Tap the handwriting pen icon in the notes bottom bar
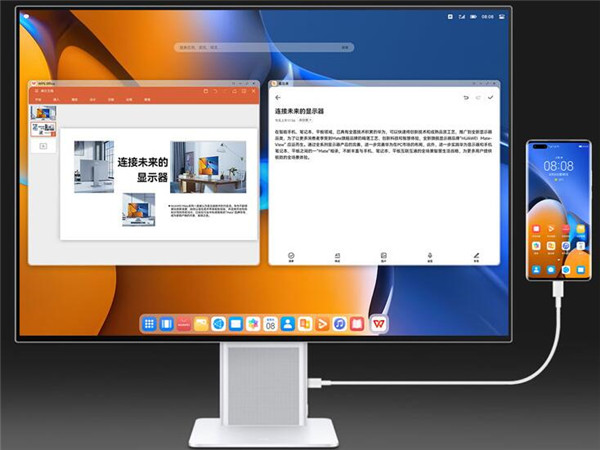This screenshot has height=450, width=600. click(x=475, y=256)
